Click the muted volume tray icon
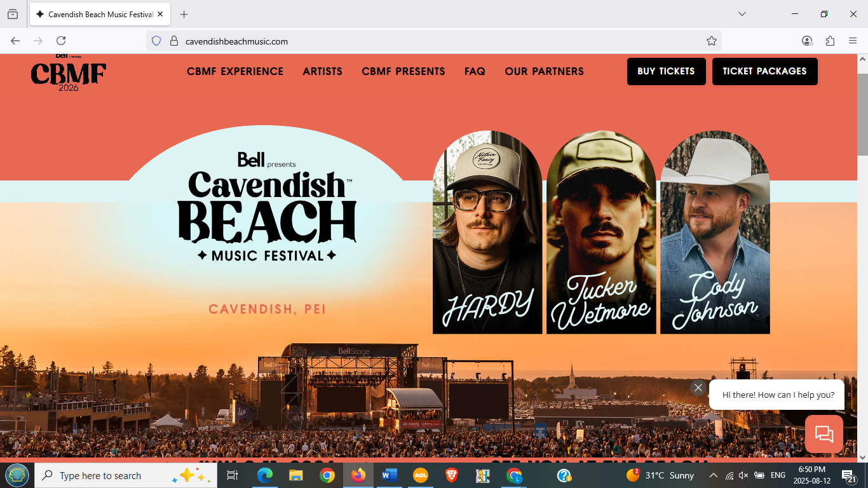The height and width of the screenshot is (488, 868). coord(743,475)
